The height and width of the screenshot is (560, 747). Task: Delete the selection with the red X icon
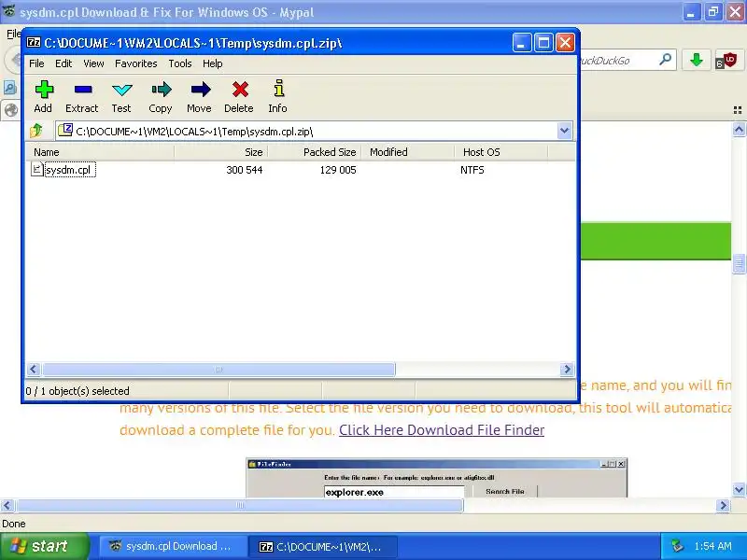(239, 97)
